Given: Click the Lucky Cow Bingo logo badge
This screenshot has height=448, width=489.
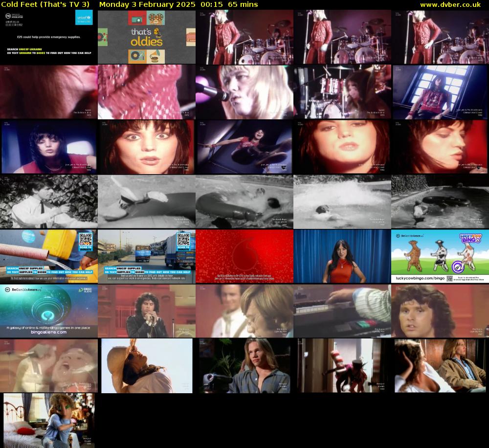Looking at the screenshot, I should 471,239.
